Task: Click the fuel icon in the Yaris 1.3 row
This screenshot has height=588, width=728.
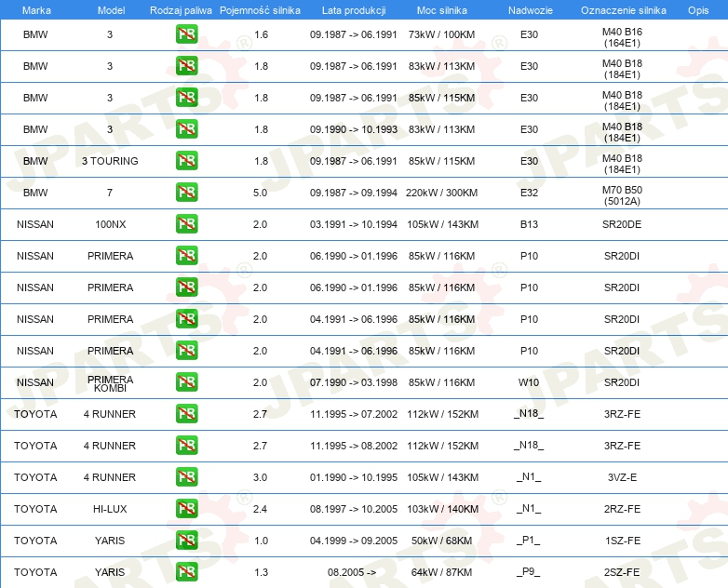Action: pyautogui.click(x=186, y=571)
